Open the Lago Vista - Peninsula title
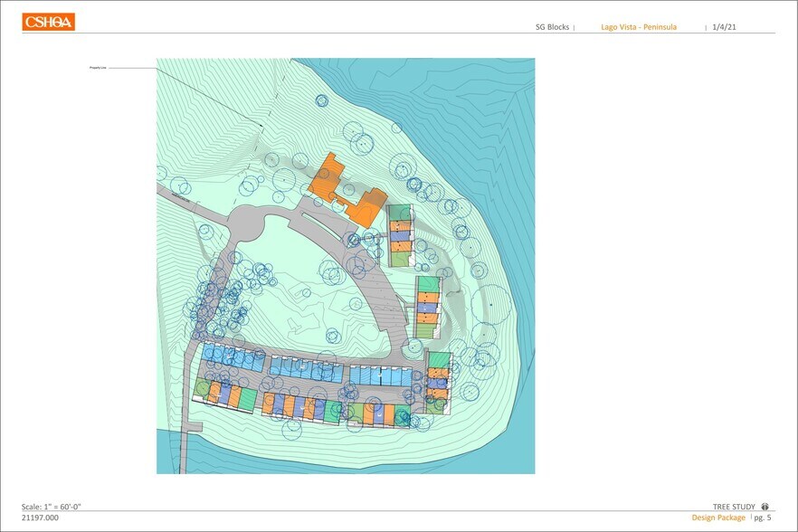Image resolution: width=798 pixels, height=532 pixels. (638, 27)
